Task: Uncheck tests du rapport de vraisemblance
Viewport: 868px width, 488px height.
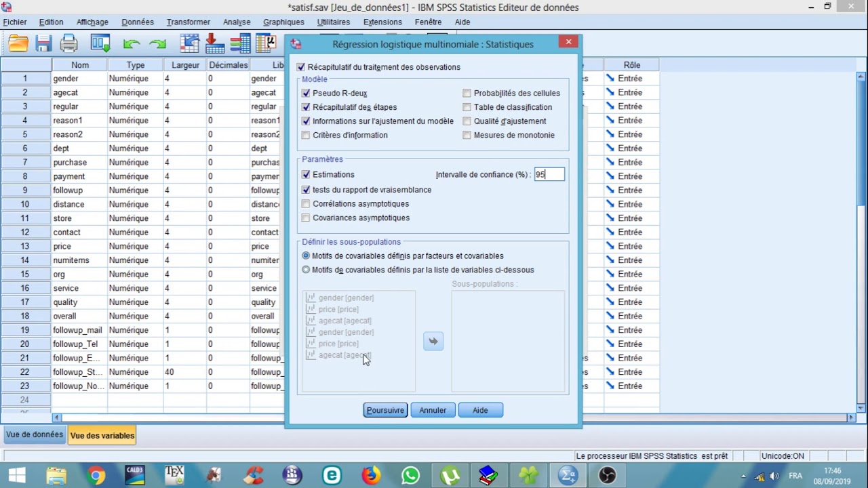Action: coord(306,190)
